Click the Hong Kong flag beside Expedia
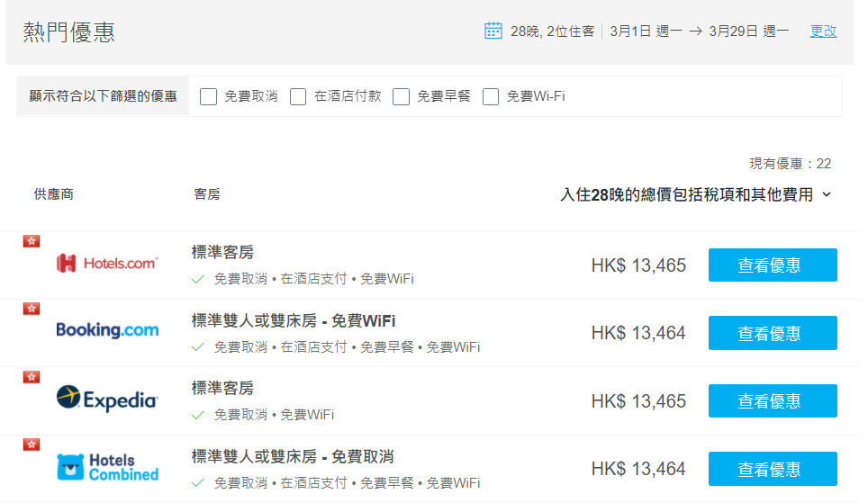868x503 pixels. pos(32,377)
